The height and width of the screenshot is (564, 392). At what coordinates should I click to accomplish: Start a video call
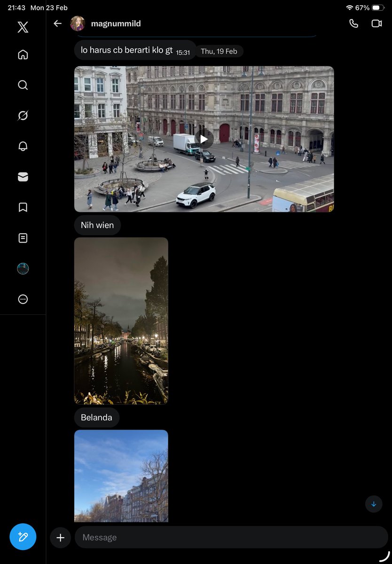[x=376, y=23]
